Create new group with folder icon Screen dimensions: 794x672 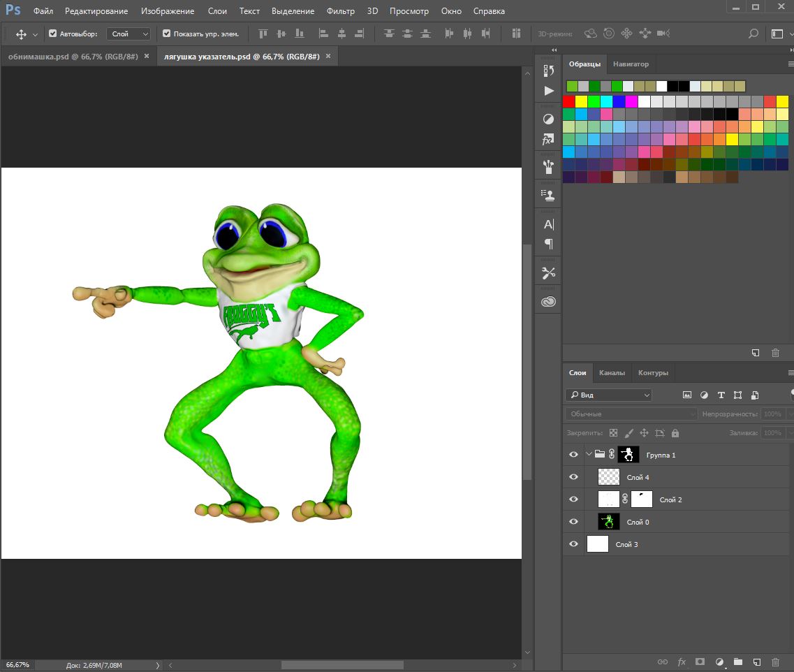737,662
